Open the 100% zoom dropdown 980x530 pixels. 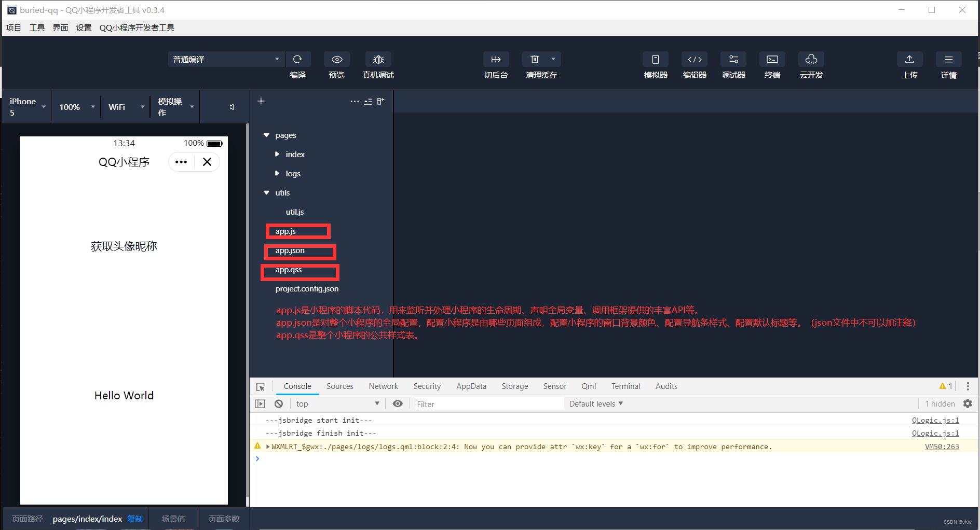point(77,107)
